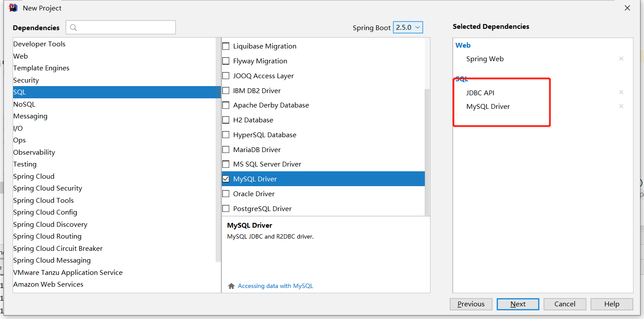This screenshot has width=644, height=319.
Task: Select Developer Tools category
Action: [114, 44]
